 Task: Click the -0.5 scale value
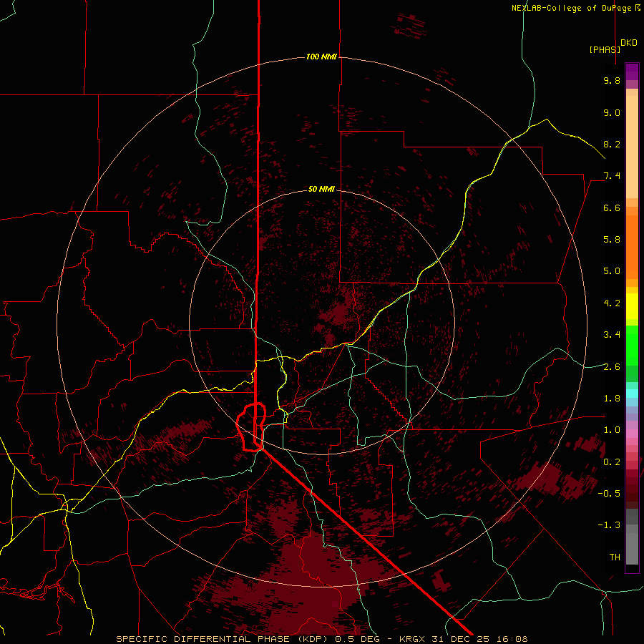coord(609,494)
